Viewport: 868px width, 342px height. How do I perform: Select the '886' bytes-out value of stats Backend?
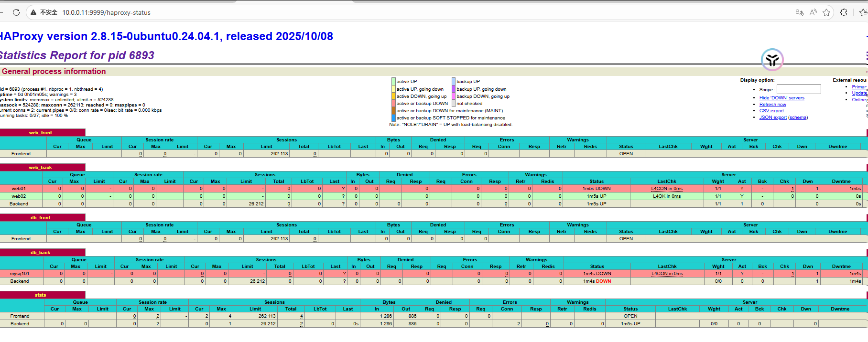click(412, 324)
